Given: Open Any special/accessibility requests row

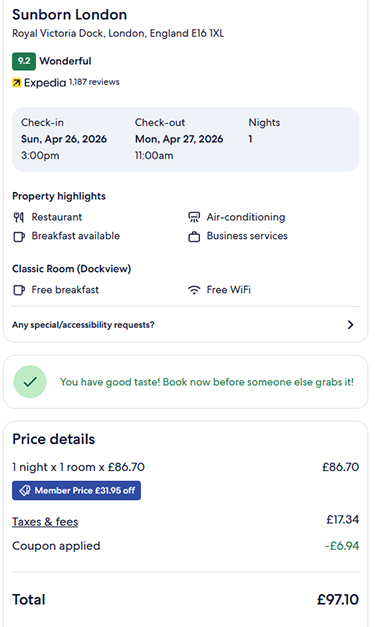Looking at the screenshot, I should 186,325.
